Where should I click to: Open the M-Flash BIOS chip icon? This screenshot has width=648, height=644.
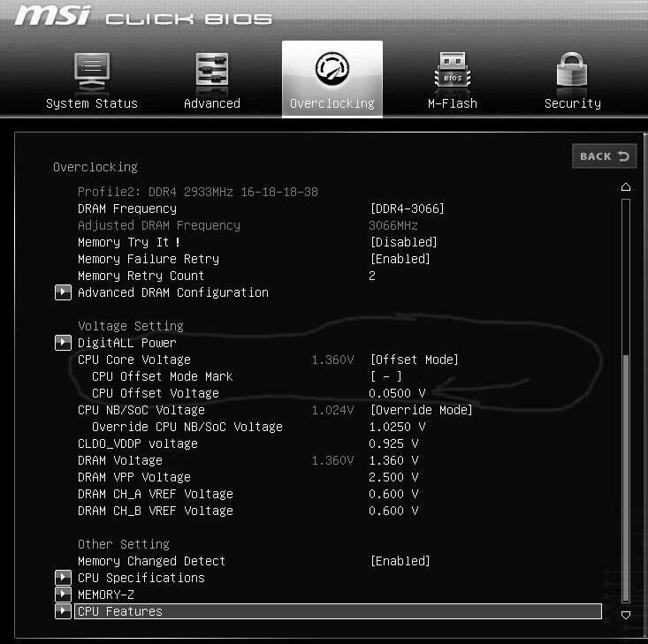coord(453,69)
